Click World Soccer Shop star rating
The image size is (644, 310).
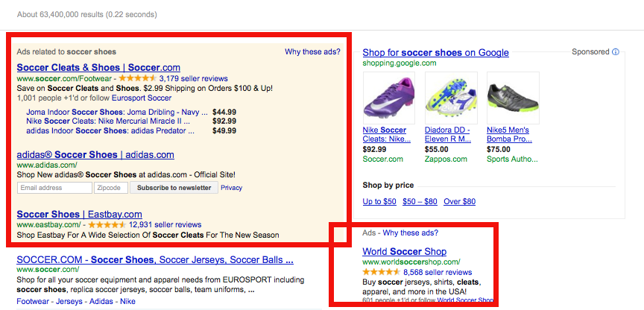tap(381, 272)
